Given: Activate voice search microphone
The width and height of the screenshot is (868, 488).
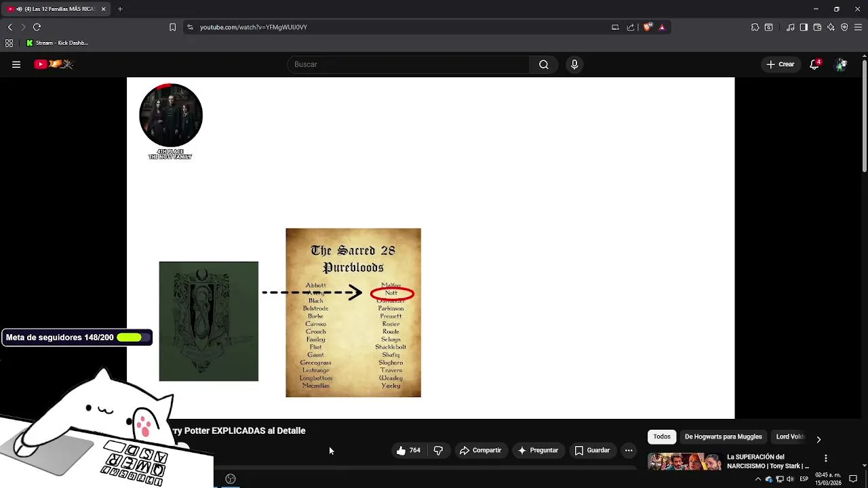Looking at the screenshot, I should 574,64.
